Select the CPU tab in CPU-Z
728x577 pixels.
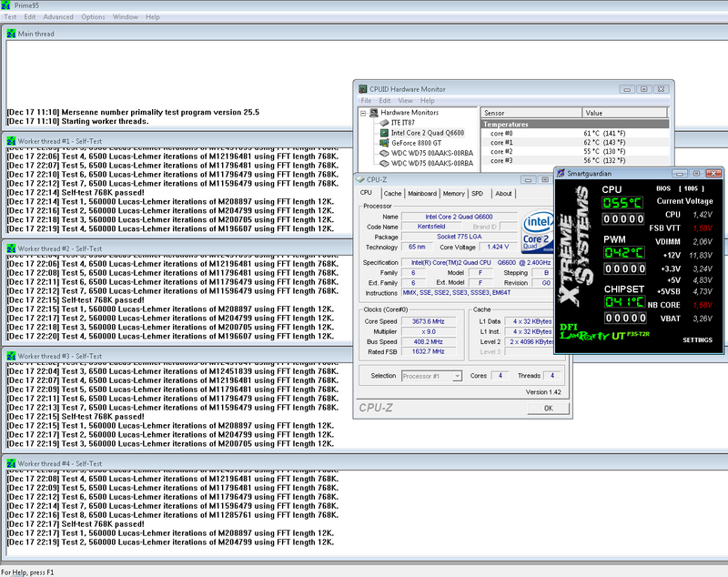pyautogui.click(x=367, y=193)
